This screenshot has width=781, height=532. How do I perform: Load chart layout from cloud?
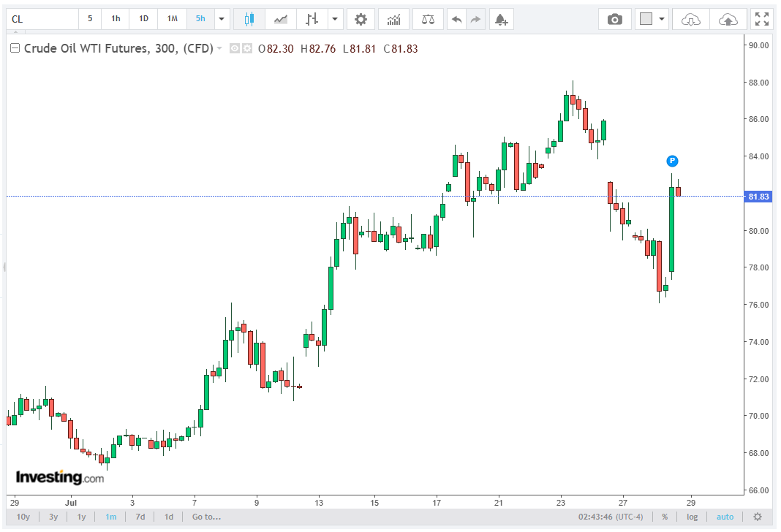(x=690, y=19)
